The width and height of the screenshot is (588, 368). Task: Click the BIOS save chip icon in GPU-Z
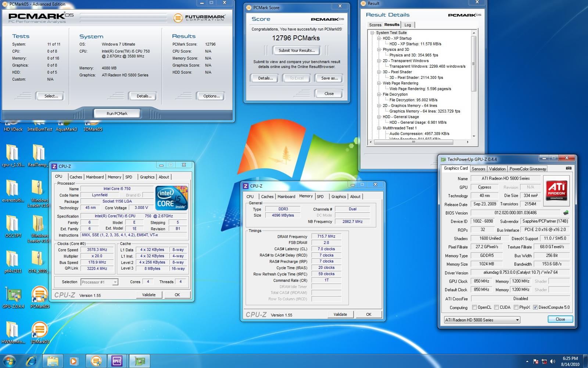[x=566, y=212]
